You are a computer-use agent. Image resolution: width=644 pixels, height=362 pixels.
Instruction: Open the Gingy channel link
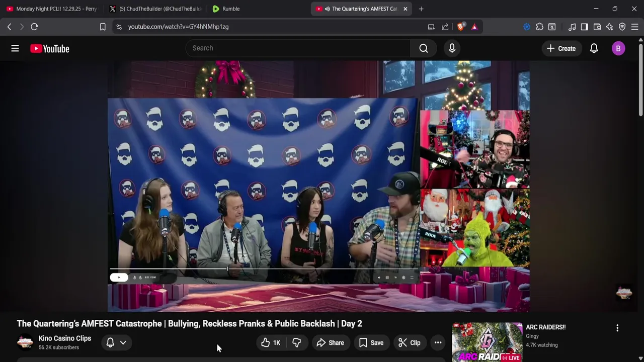point(532,336)
